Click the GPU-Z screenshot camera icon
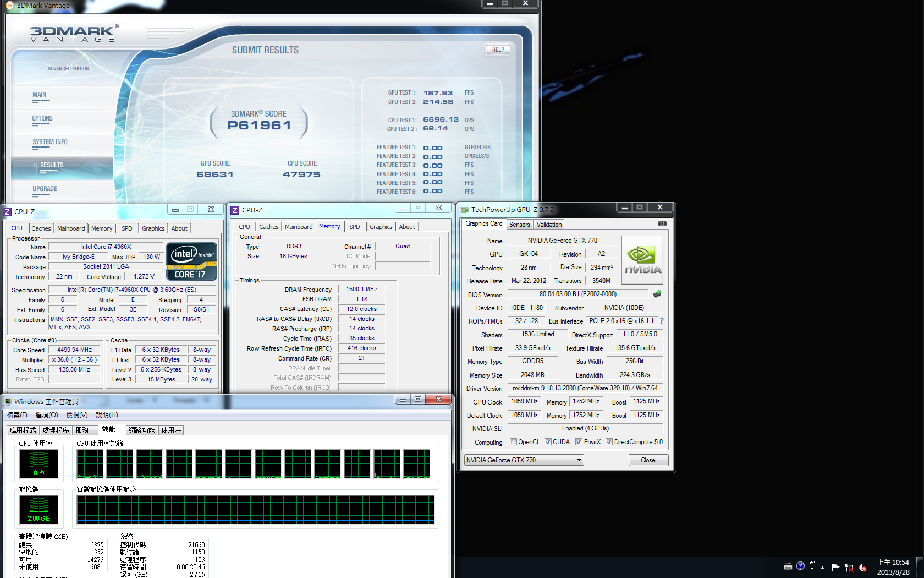 click(x=662, y=223)
